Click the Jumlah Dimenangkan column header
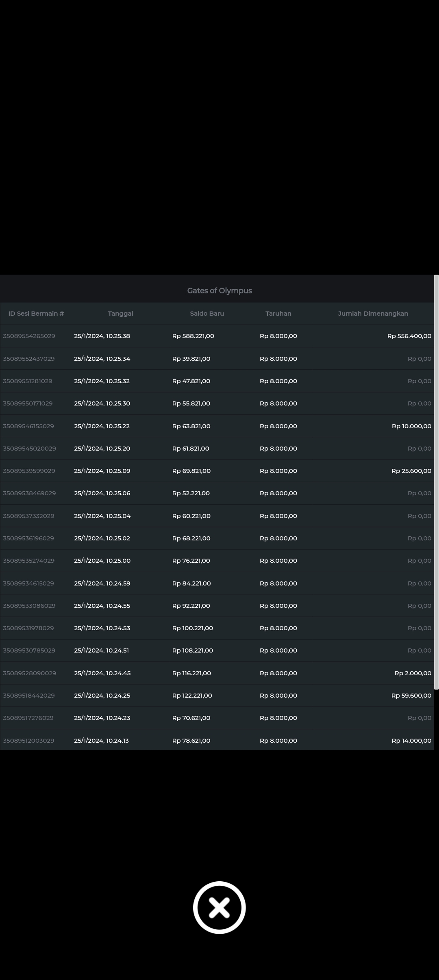The height and width of the screenshot is (980, 439). pyautogui.click(x=373, y=313)
